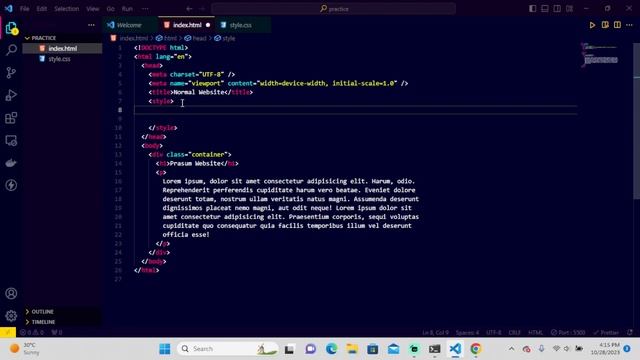This screenshot has width=640, height=360.
Task: Open the Explorer view in activity bar
Action: point(11,28)
